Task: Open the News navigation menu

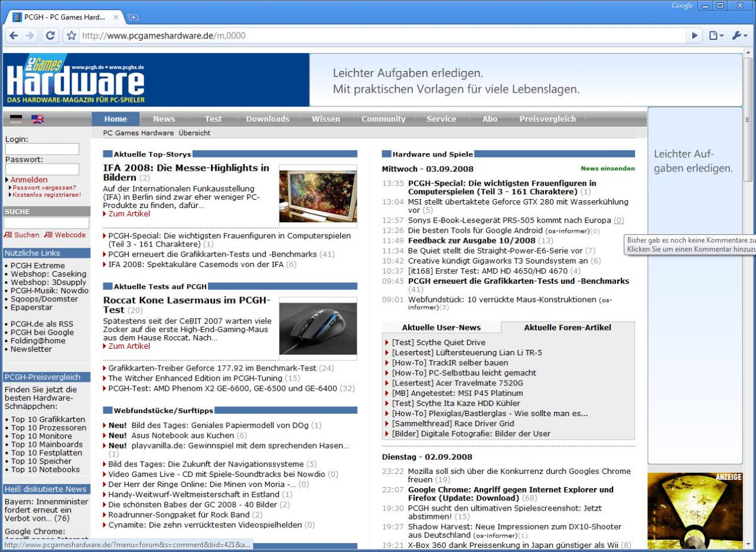Action: point(164,119)
